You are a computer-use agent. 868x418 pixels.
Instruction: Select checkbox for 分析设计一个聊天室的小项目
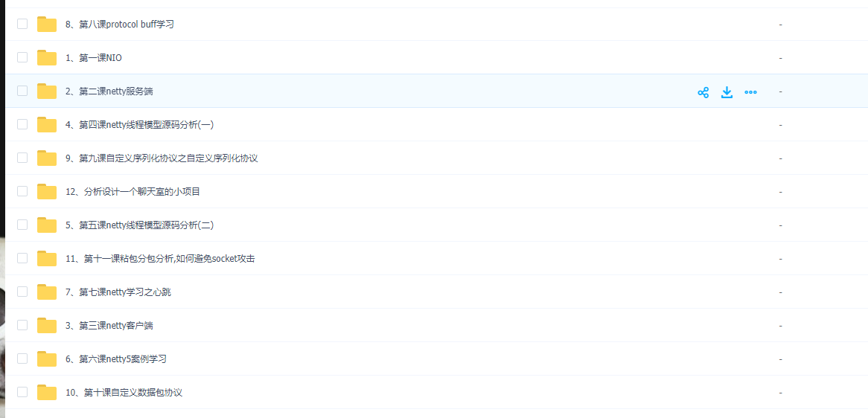point(22,190)
